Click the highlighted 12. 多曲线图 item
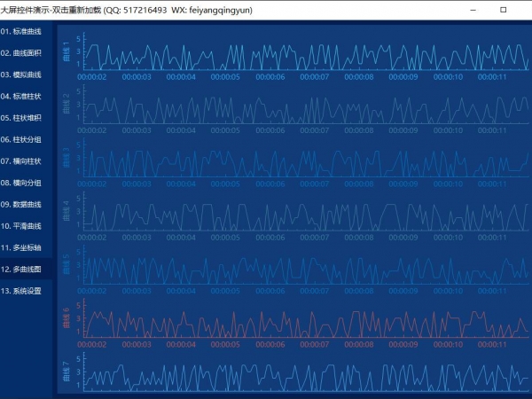 27,269
